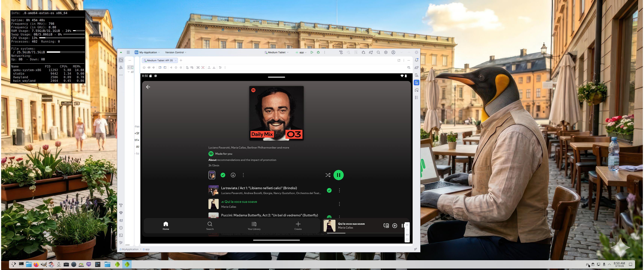Open the Notifications bell icon
Viewport: 644px width, 270px height.
pyautogui.click(x=417, y=60)
